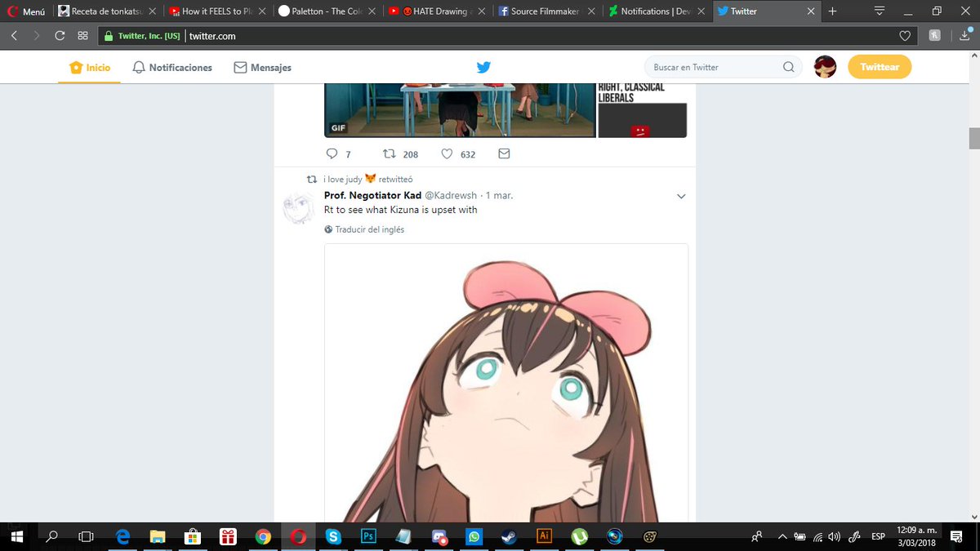This screenshot has height=551, width=980.
Task: Switch to the Paletton tab
Action: click(x=327, y=11)
